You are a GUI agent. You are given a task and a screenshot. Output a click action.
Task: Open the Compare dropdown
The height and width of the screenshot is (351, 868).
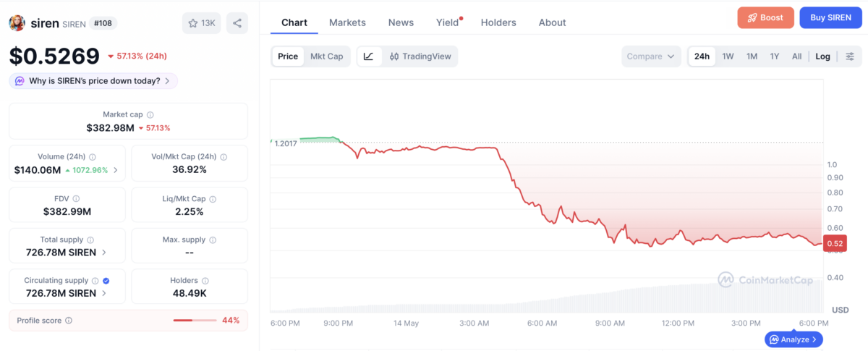pos(651,56)
